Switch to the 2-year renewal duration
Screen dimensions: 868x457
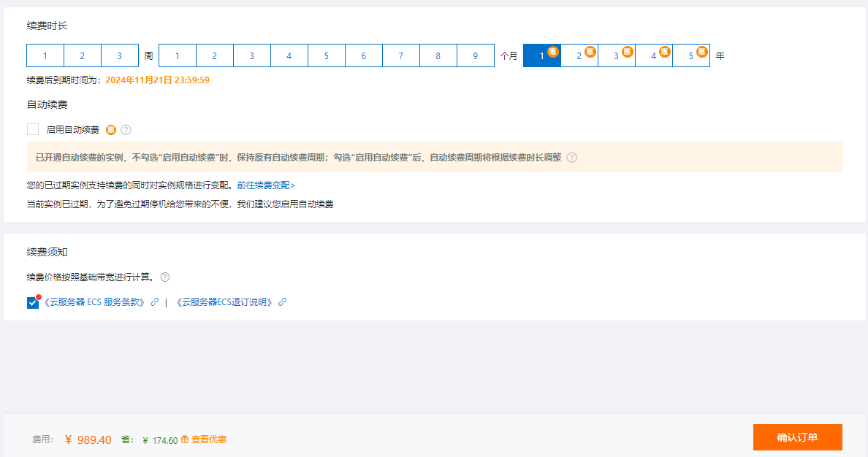pos(579,55)
